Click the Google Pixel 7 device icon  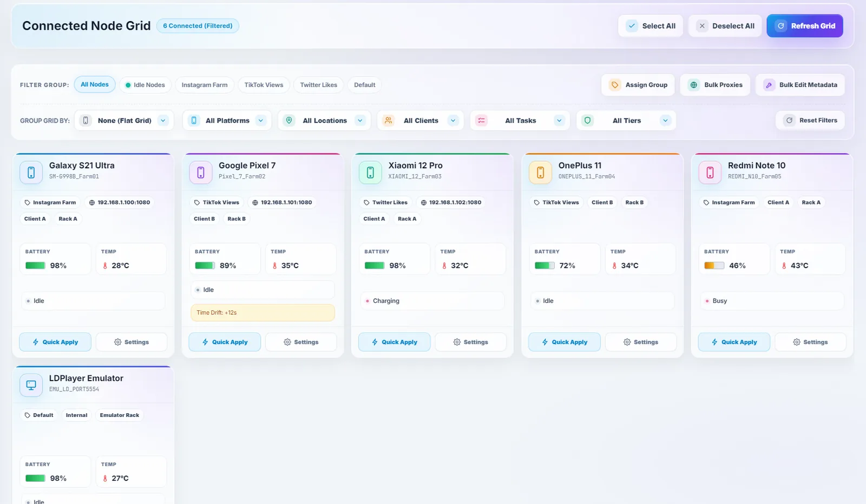click(201, 173)
